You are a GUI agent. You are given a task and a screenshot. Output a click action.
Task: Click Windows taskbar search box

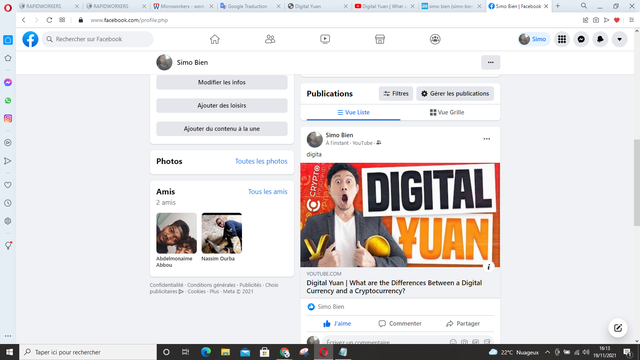click(x=88, y=352)
